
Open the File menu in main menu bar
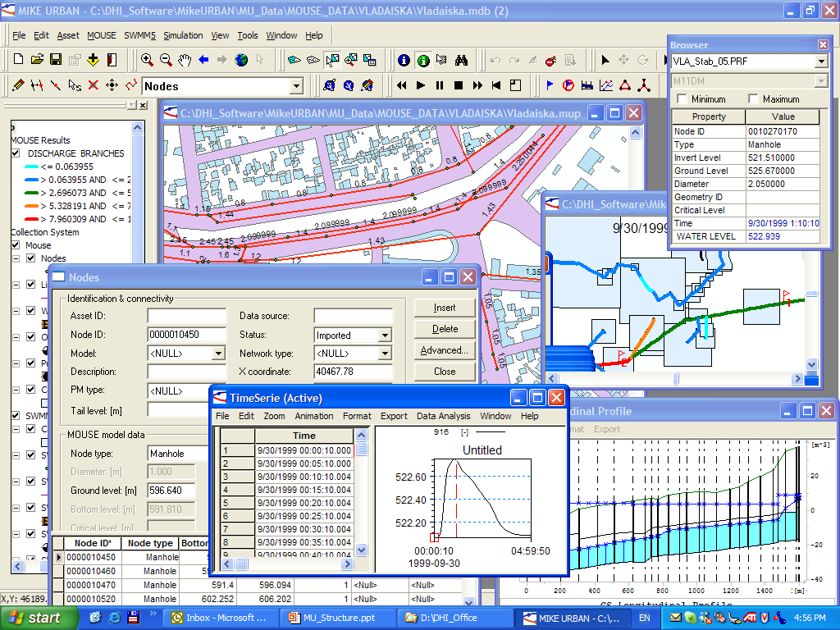click(19, 35)
